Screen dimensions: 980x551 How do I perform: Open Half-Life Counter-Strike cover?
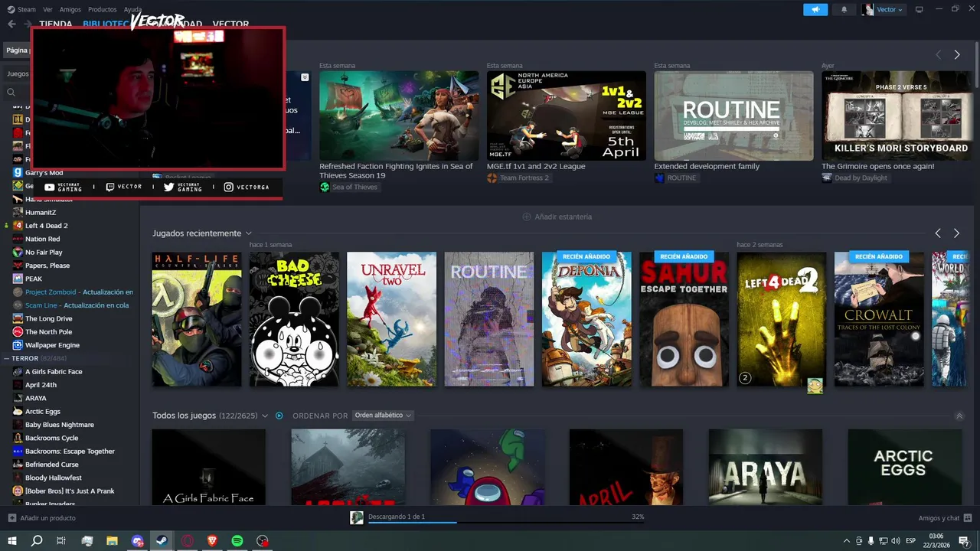tap(197, 319)
